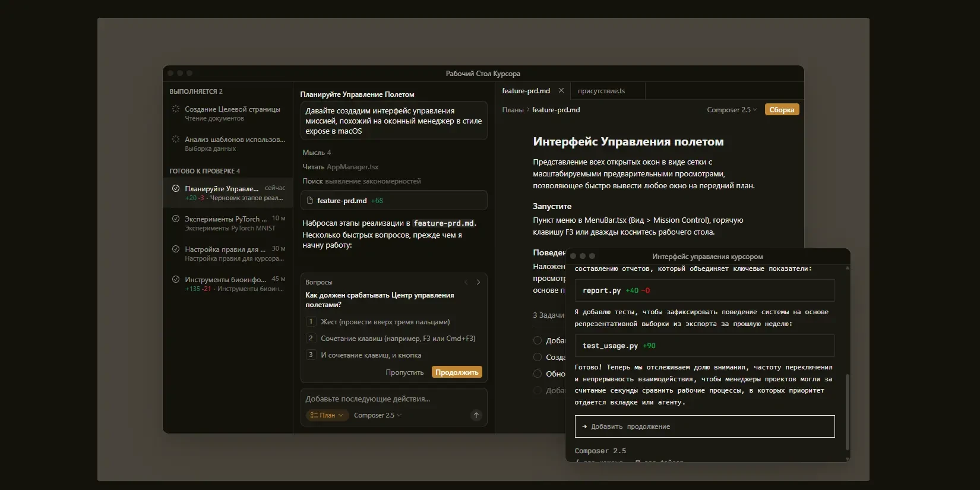Focus the Добавить продолжение input field
Image resolution: width=980 pixels, height=490 pixels.
704,426
